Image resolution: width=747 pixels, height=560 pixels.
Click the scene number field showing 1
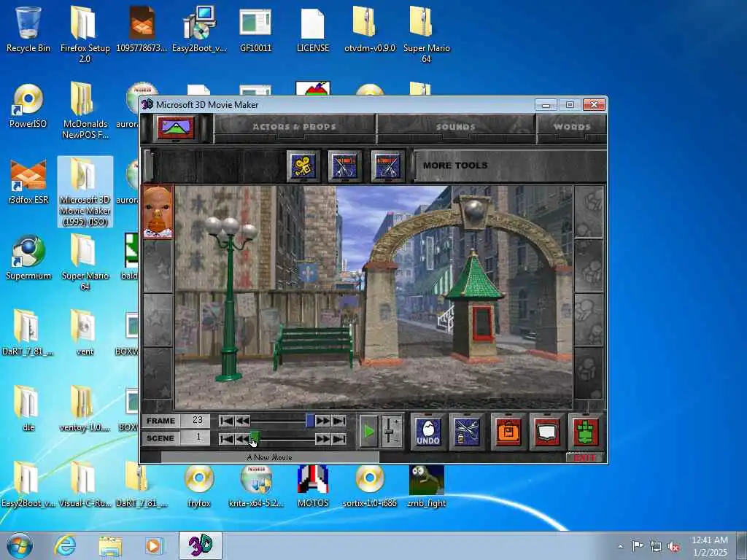click(196, 438)
